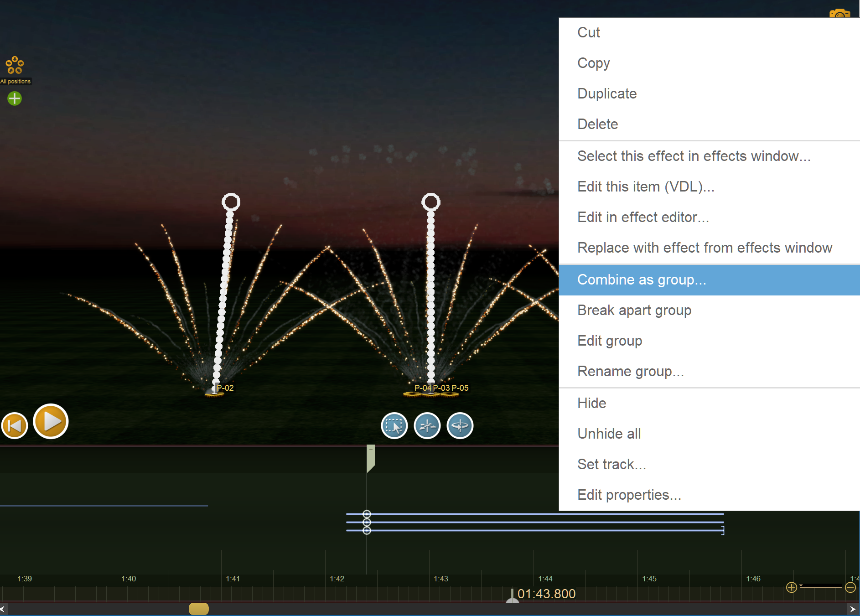The image size is (860, 616).
Task: Choose Copy from context menu
Action: [710, 63]
